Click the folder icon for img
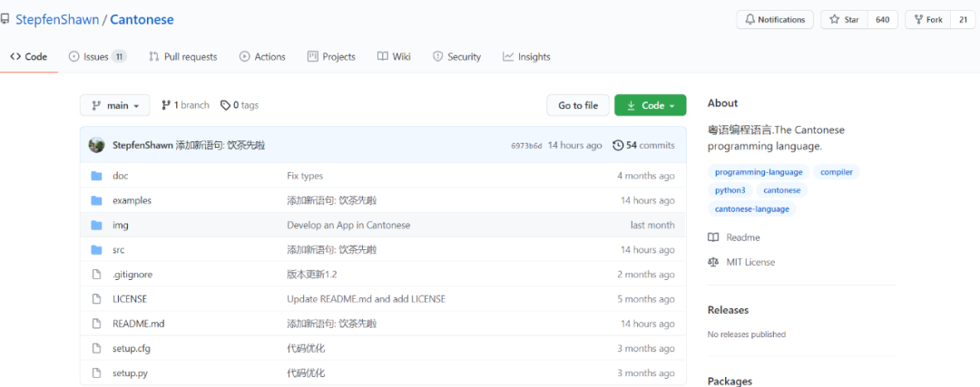The height and width of the screenshot is (387, 980). pos(96,226)
